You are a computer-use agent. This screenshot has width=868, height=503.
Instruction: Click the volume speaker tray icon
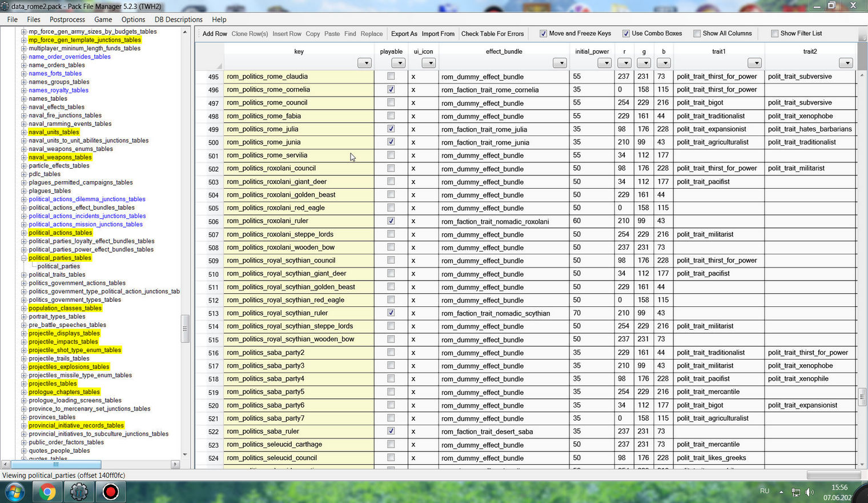pyautogui.click(x=809, y=492)
